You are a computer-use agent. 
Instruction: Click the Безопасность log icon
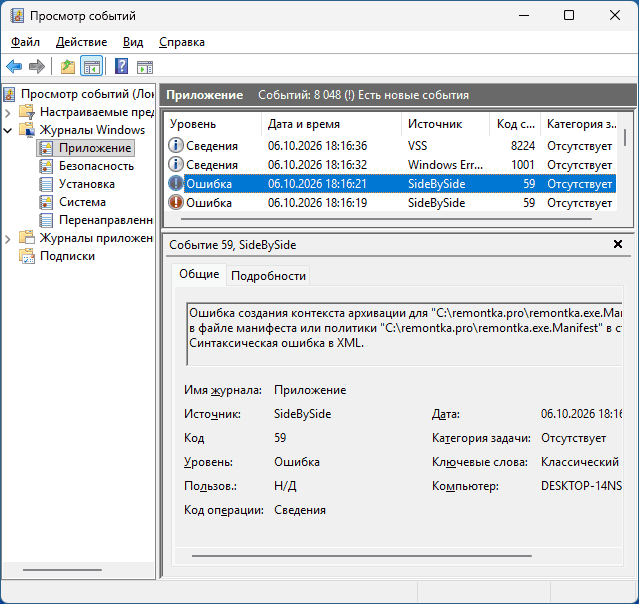(46, 166)
